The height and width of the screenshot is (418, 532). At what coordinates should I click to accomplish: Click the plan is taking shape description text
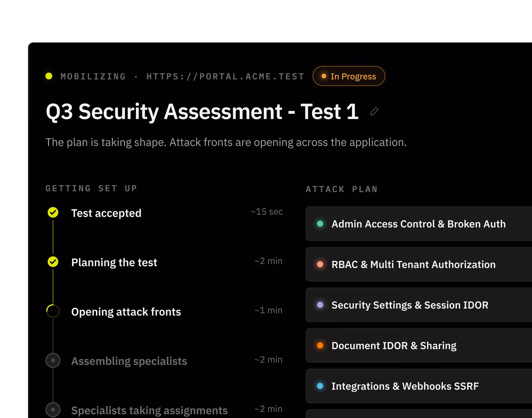point(226,142)
